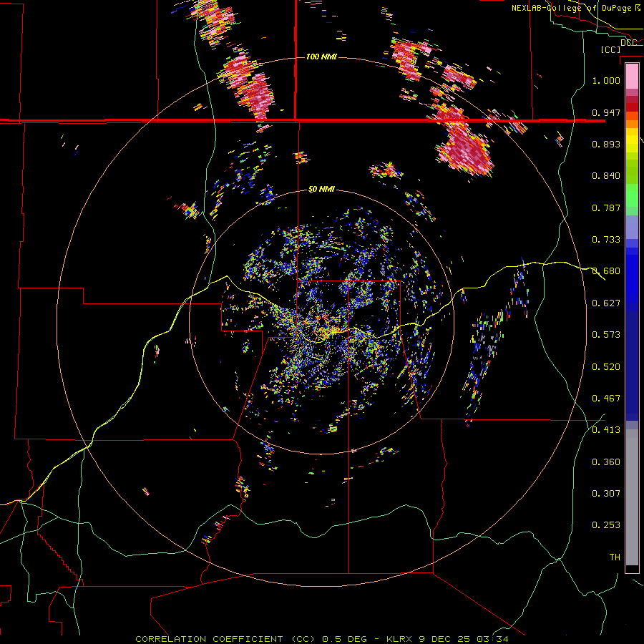Pick the gray color bar segment

tap(632, 497)
